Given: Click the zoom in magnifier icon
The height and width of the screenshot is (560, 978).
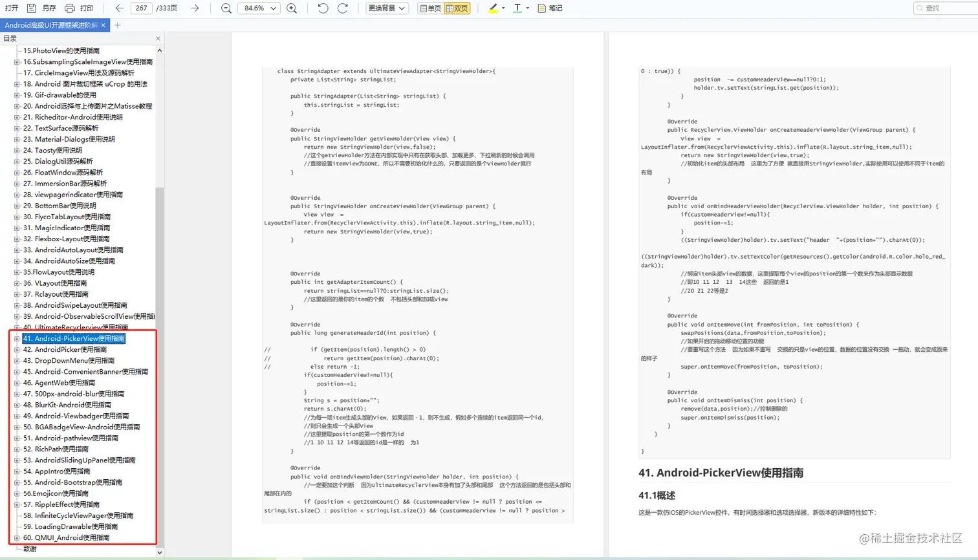Looking at the screenshot, I should pyautogui.click(x=292, y=8).
